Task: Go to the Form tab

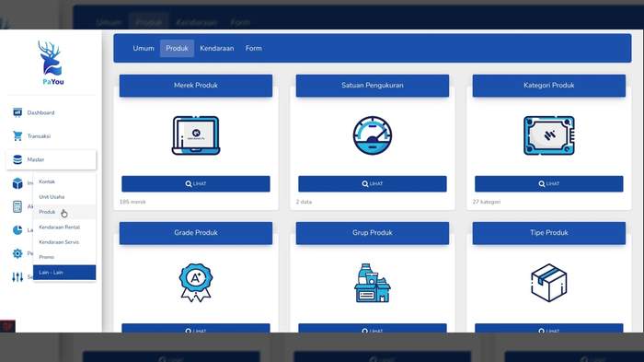Action: click(x=253, y=48)
